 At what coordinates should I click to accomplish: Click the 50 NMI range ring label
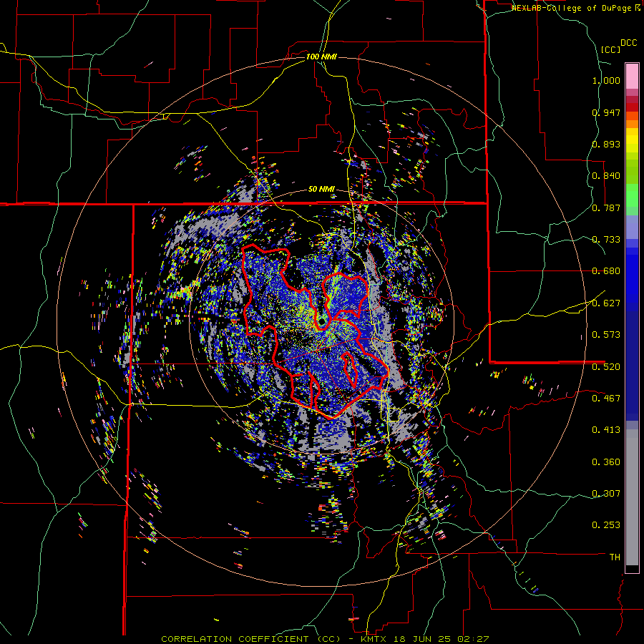[321, 190]
